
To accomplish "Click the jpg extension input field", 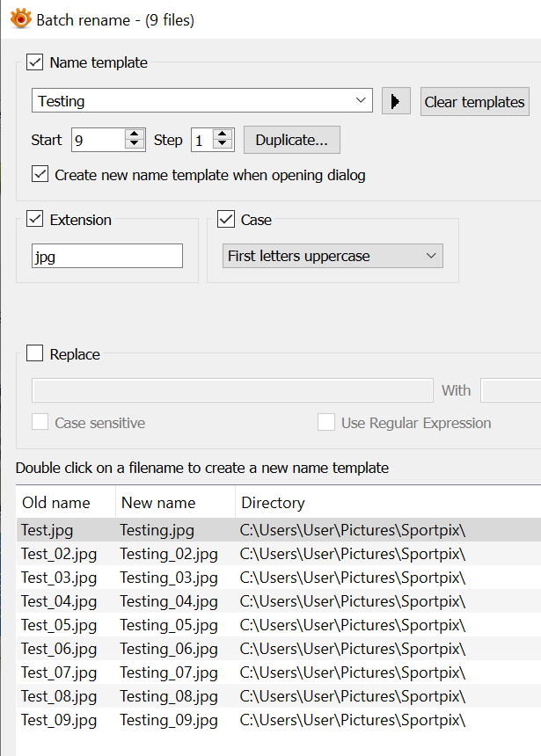I will pyautogui.click(x=107, y=257).
